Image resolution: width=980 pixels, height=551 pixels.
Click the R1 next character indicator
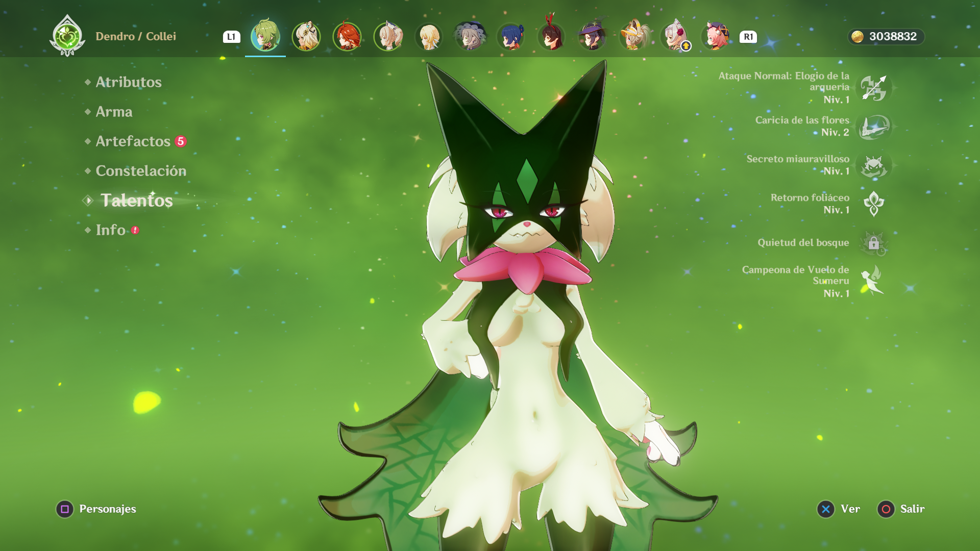(x=748, y=37)
